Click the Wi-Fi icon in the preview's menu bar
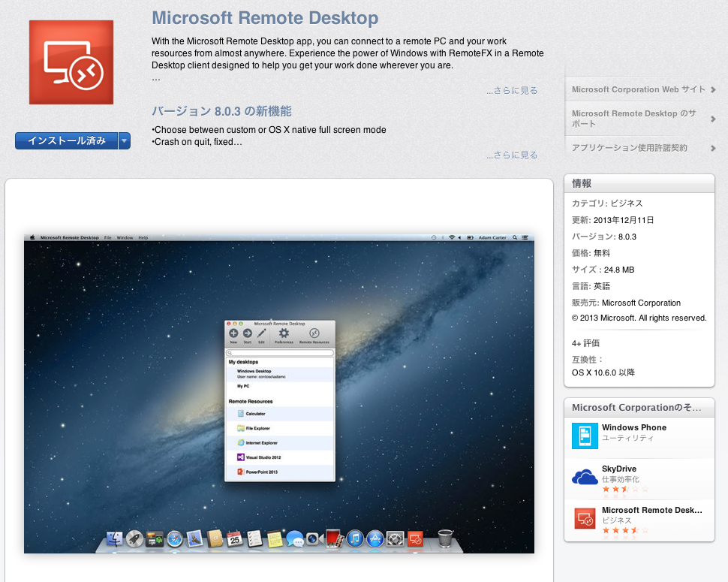Image resolution: width=728 pixels, height=582 pixels. 451,238
